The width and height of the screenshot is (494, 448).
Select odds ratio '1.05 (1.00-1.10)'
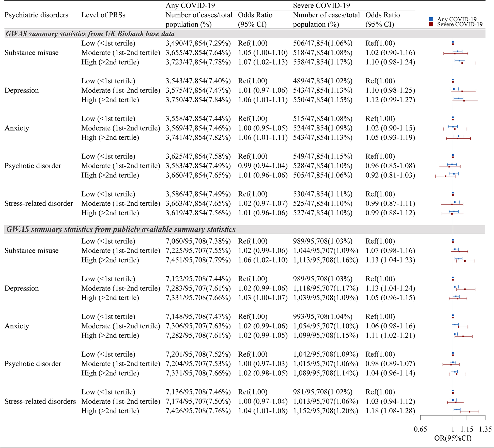[x=263, y=53]
